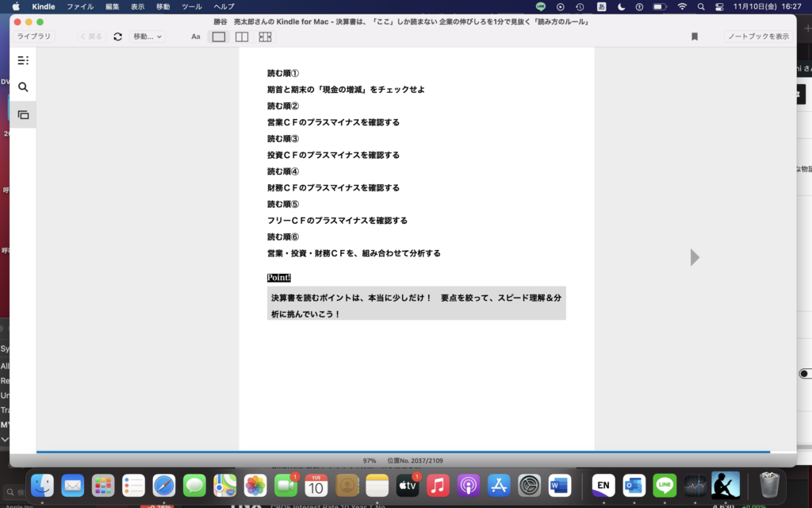The height and width of the screenshot is (508, 812).
Task: Open the flashcards icon in left sidebar
Action: click(23, 114)
